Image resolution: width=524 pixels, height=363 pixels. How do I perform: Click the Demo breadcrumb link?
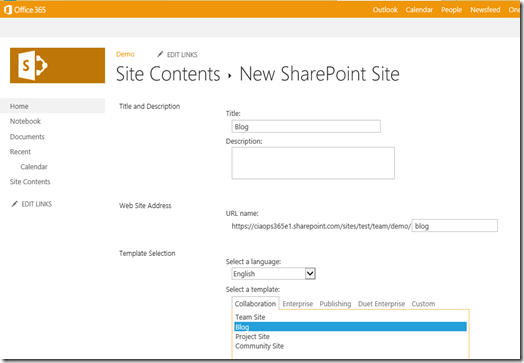point(125,54)
